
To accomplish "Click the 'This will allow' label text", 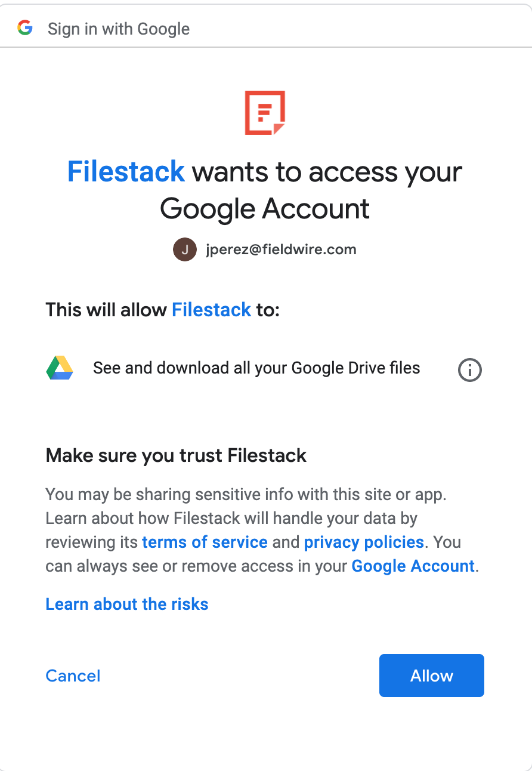I will pyautogui.click(x=106, y=310).
